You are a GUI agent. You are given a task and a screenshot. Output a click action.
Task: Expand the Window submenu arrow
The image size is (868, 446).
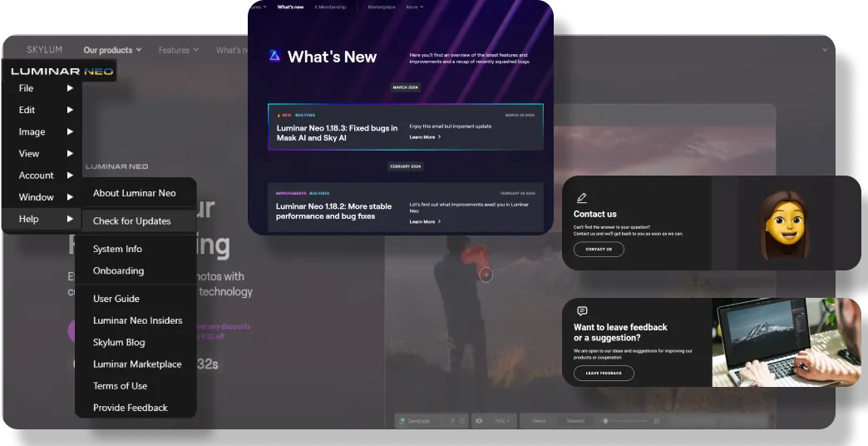[71, 197]
